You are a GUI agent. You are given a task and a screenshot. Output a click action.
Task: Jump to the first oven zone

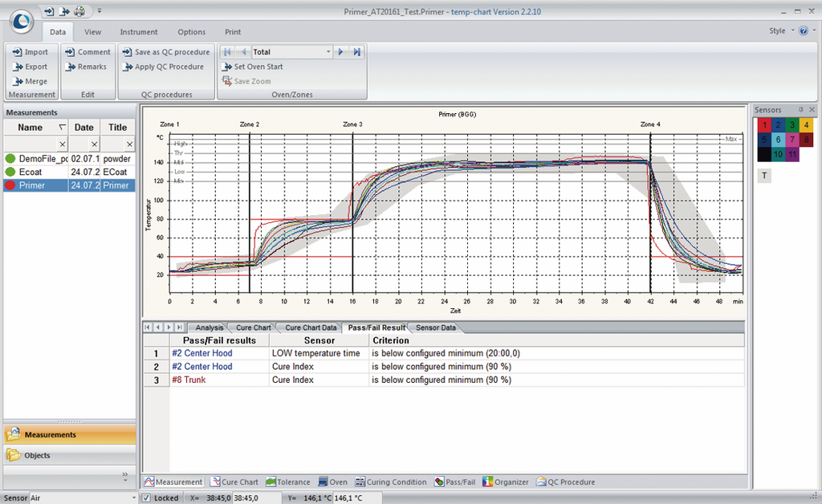227,52
